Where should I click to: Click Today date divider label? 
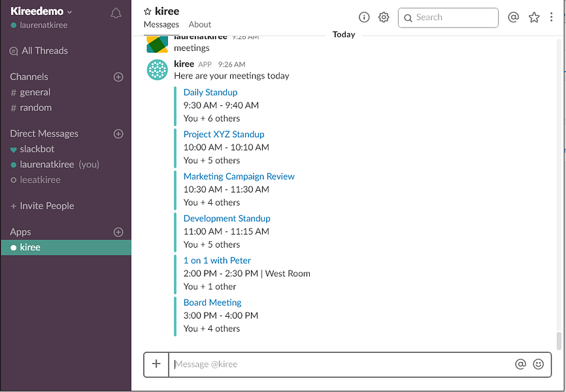(x=344, y=34)
